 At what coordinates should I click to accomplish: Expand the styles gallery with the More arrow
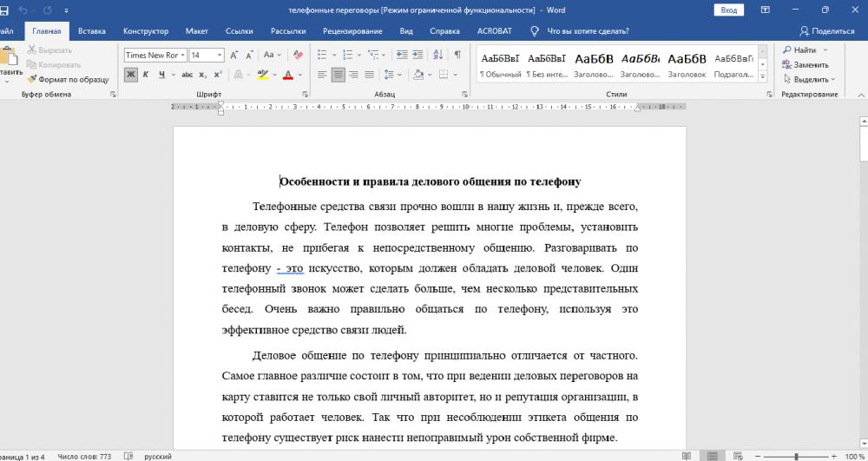(x=763, y=76)
